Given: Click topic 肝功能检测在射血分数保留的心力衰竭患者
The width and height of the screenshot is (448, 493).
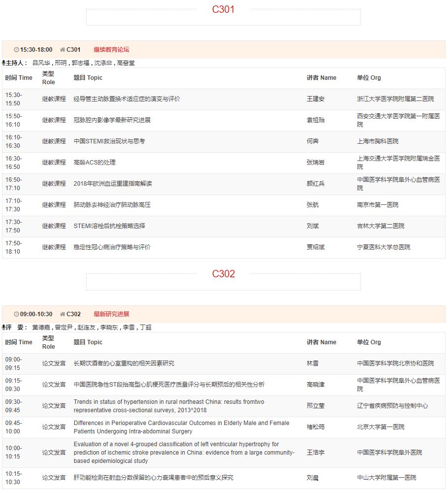Looking at the screenshot, I should click(x=154, y=478).
